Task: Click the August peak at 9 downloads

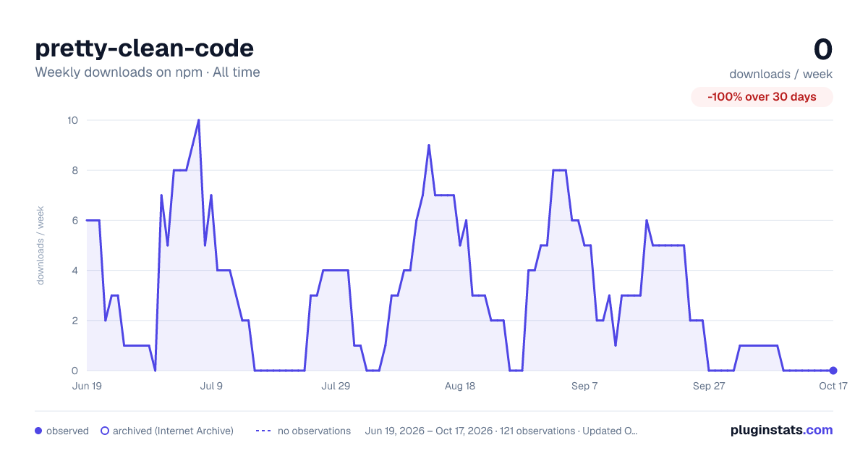Action: (x=429, y=145)
